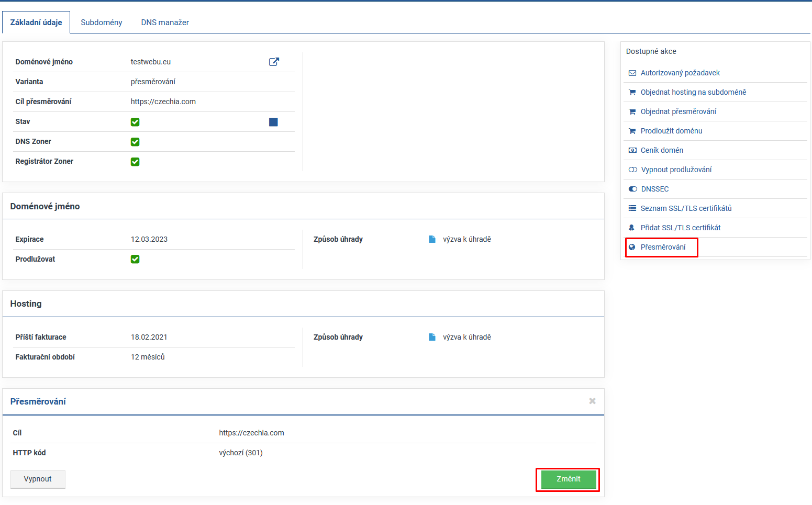Open testwebu.eu via external link icon
This screenshot has height=505, width=812.
(274, 62)
